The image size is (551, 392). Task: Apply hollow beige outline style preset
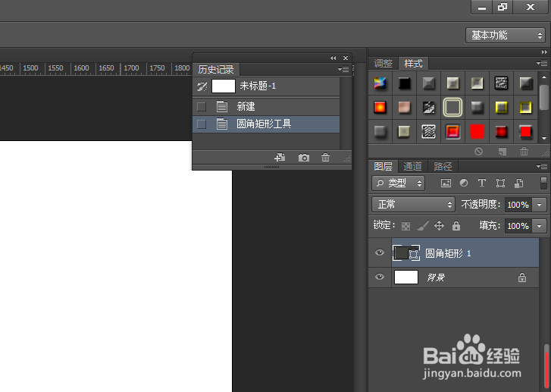coord(452,107)
